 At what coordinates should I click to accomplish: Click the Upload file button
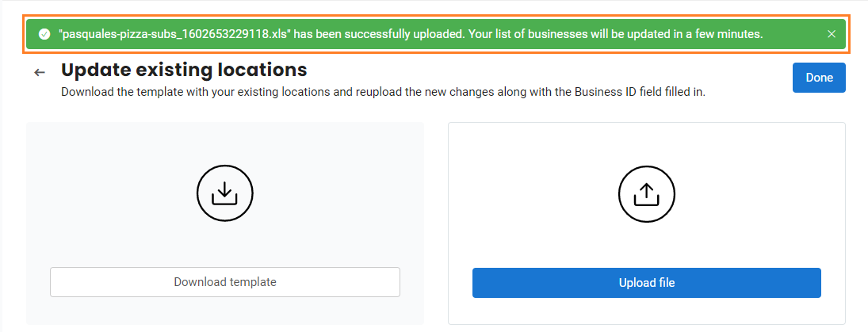point(646,283)
